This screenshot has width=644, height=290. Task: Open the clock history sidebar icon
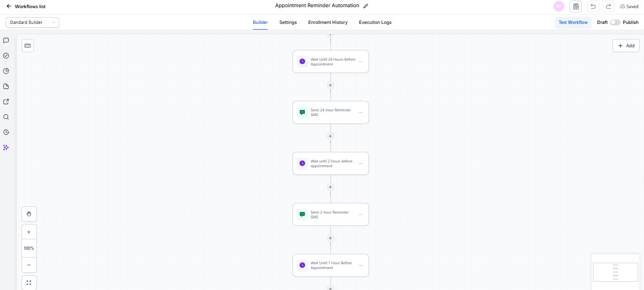6,132
